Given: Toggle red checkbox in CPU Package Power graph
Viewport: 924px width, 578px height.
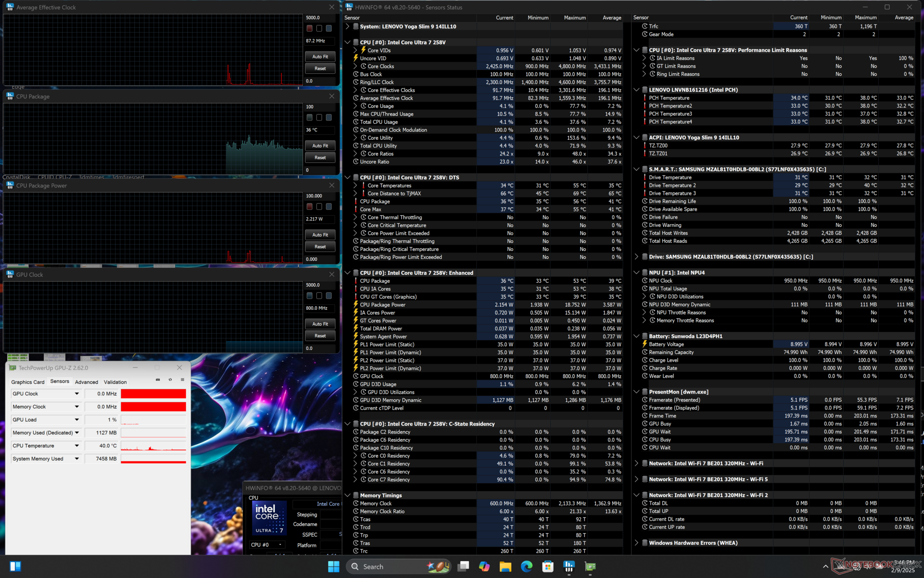Looking at the screenshot, I should 309,207.
